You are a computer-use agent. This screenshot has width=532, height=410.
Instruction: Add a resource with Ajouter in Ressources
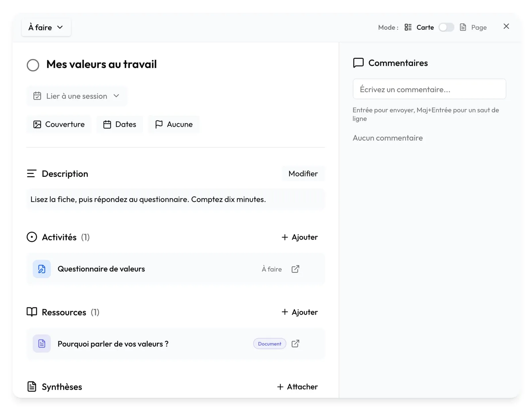point(300,312)
